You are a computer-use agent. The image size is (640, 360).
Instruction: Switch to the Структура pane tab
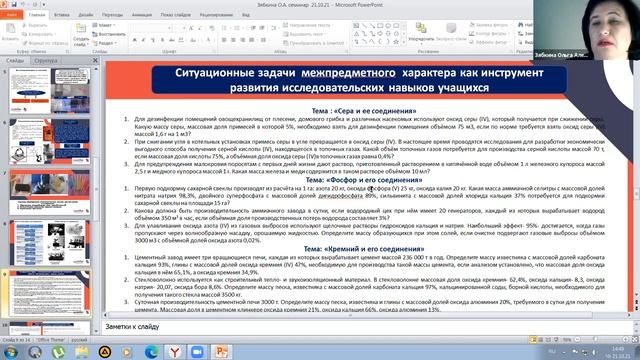(46, 60)
